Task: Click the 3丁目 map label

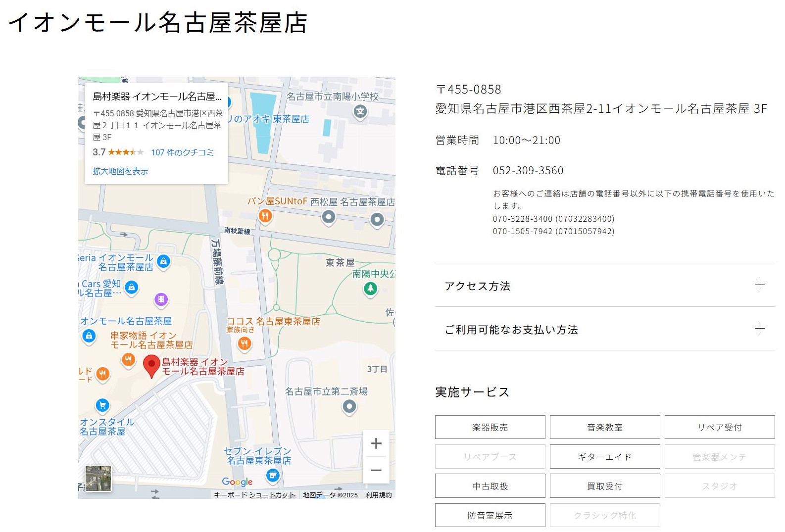Action: [377, 369]
